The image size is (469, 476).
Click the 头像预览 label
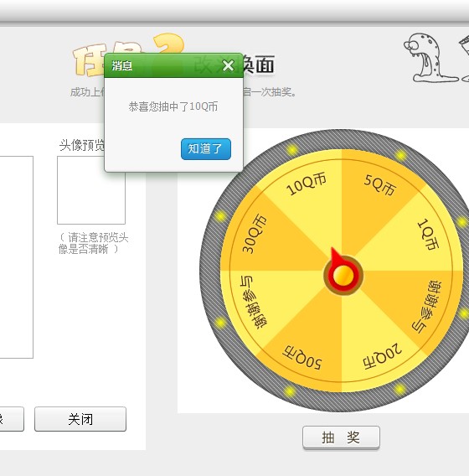82,145
